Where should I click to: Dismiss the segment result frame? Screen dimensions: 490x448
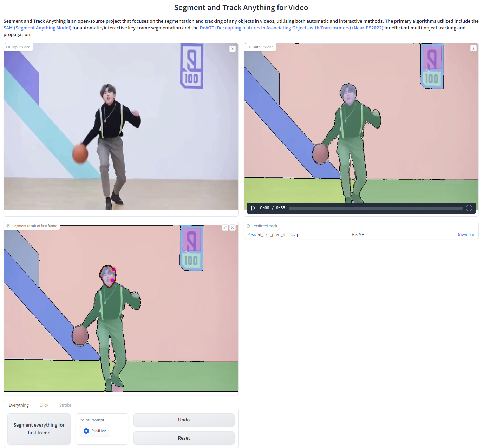(233, 228)
